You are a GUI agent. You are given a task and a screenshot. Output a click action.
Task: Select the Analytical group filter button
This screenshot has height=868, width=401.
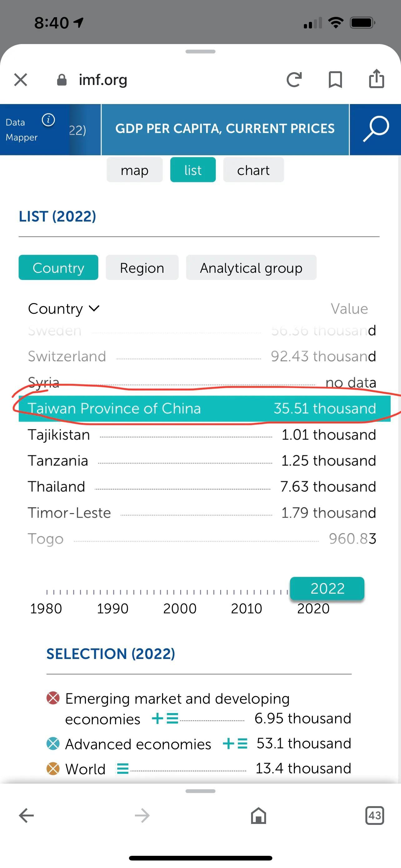(251, 267)
